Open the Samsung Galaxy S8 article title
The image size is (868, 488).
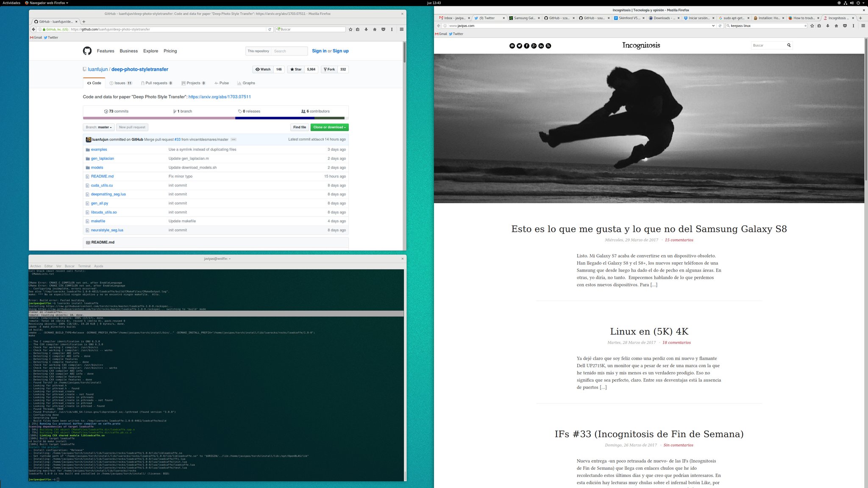(x=648, y=229)
